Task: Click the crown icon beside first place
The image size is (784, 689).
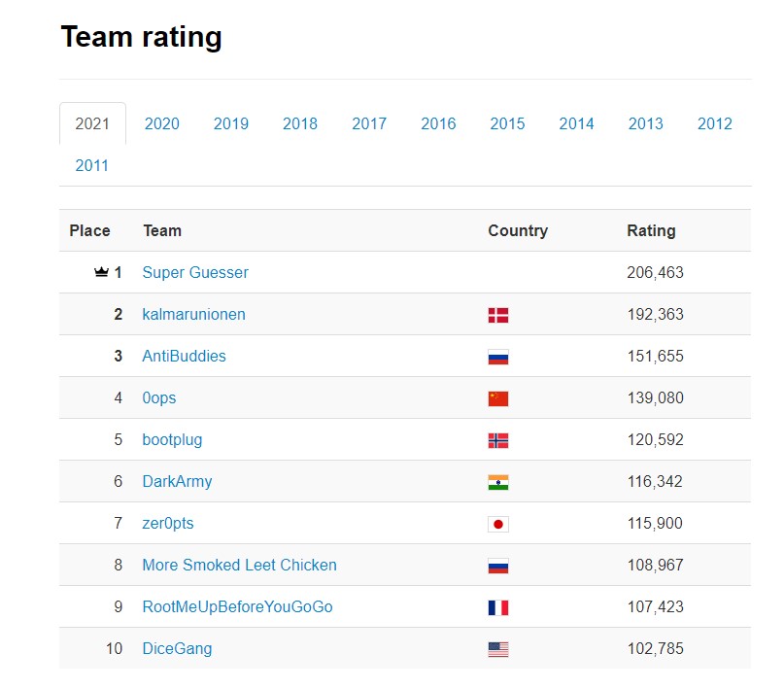Action: [x=101, y=272]
